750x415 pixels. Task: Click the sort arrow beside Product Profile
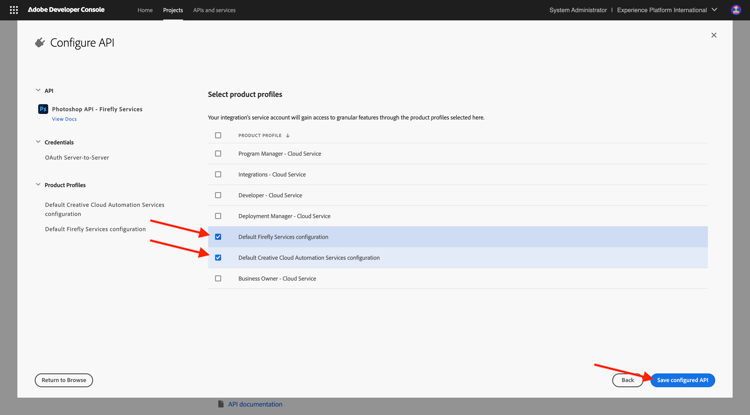coord(287,135)
